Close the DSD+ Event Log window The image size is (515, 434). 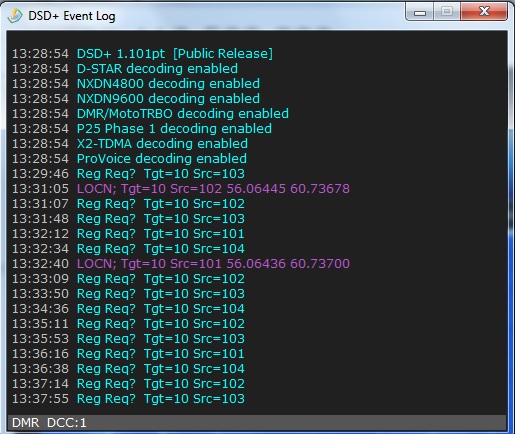(x=484, y=12)
